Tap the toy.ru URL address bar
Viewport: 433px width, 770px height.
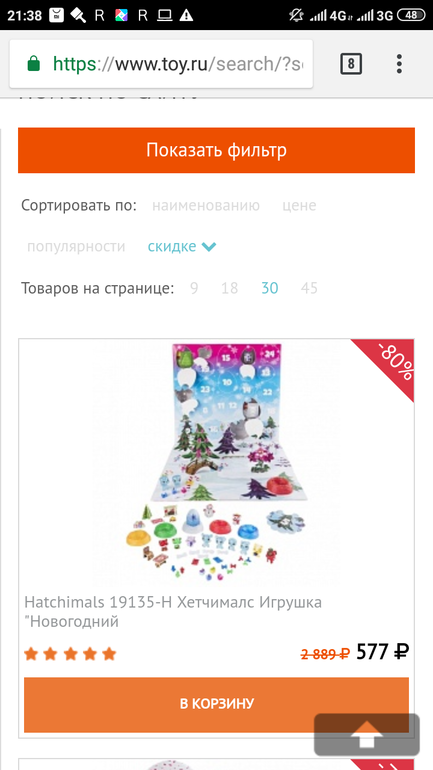(x=161, y=64)
